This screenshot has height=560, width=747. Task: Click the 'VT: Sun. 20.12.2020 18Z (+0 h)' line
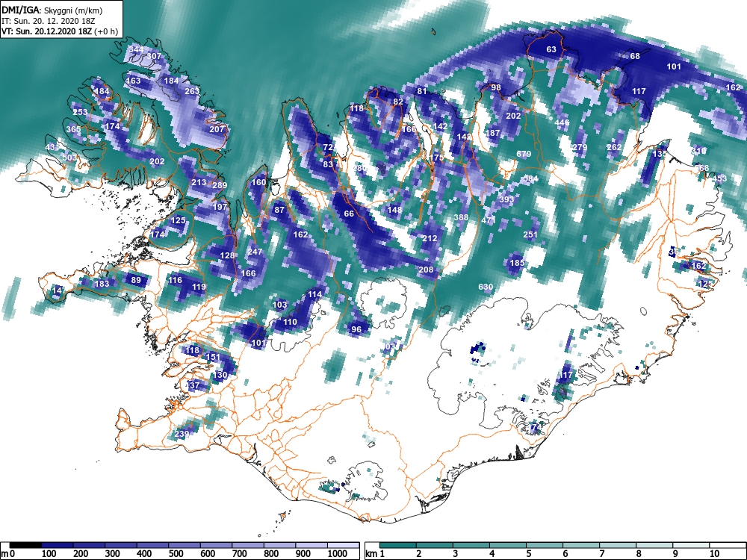(60, 31)
